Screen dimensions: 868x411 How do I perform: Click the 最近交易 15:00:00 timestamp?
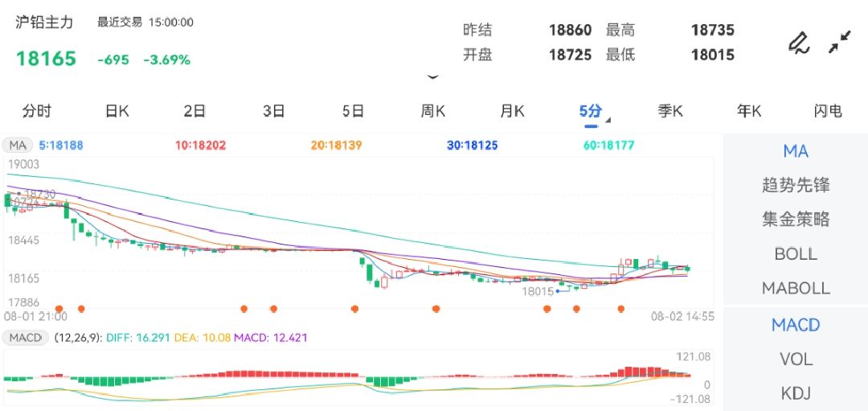point(145,23)
